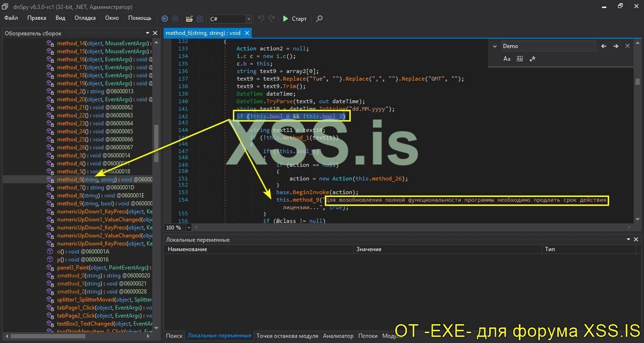
Task: Toggle Match Case (Aa) in find bar
Action: click(507, 59)
